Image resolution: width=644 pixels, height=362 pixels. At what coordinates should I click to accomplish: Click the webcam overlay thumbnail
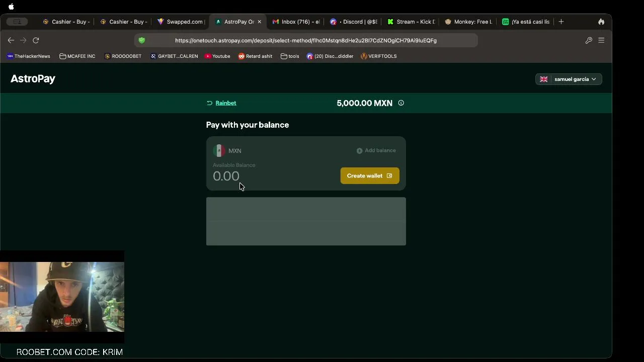[x=62, y=297]
